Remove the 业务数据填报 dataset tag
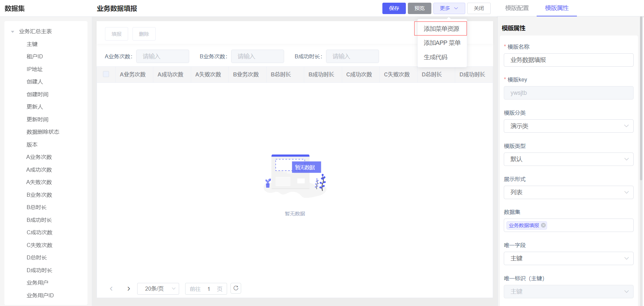This screenshot has width=644, height=306. click(x=543, y=225)
